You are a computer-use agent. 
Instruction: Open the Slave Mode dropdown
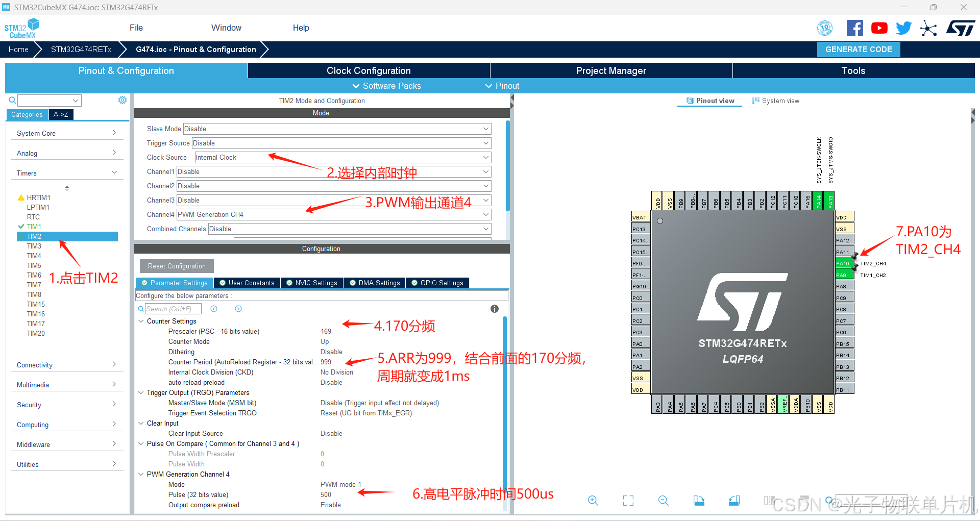337,129
